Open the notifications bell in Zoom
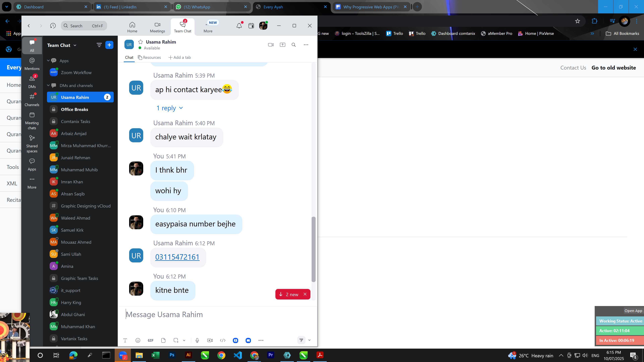Screen dimensions: 644x362 point(239,25)
